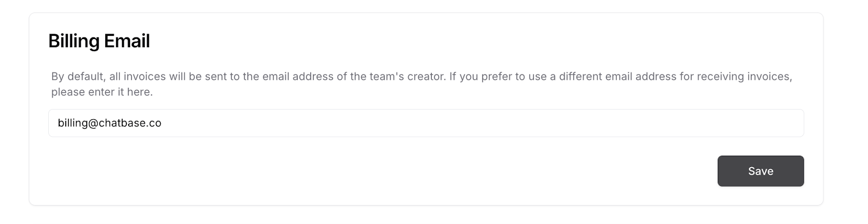Submit changes with the dark Save button
The image size is (868, 224).
[761, 171]
